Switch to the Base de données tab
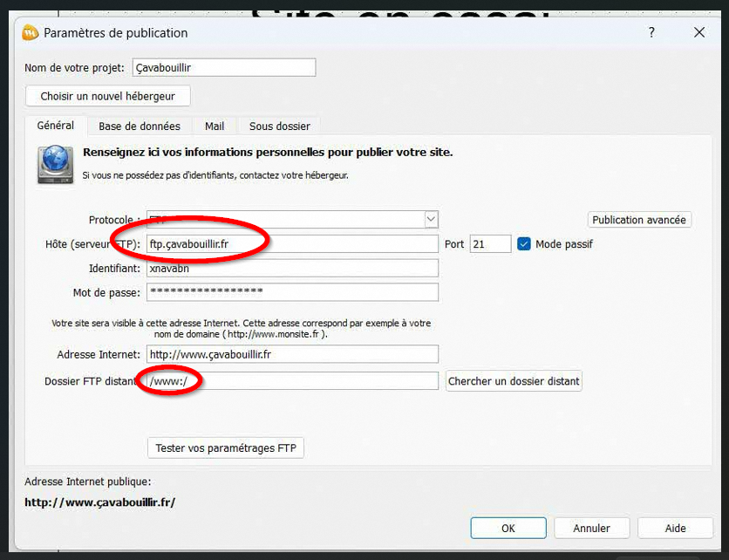Image resolution: width=729 pixels, height=560 pixels. tap(139, 126)
